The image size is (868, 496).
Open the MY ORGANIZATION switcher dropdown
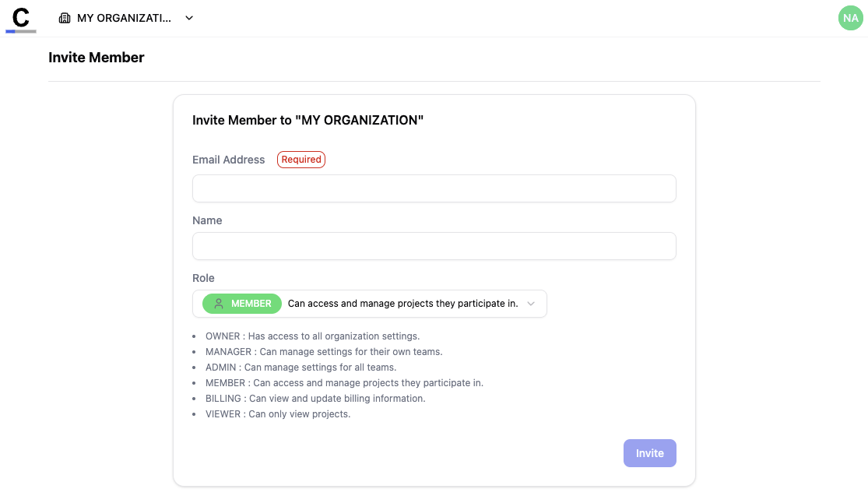125,17
